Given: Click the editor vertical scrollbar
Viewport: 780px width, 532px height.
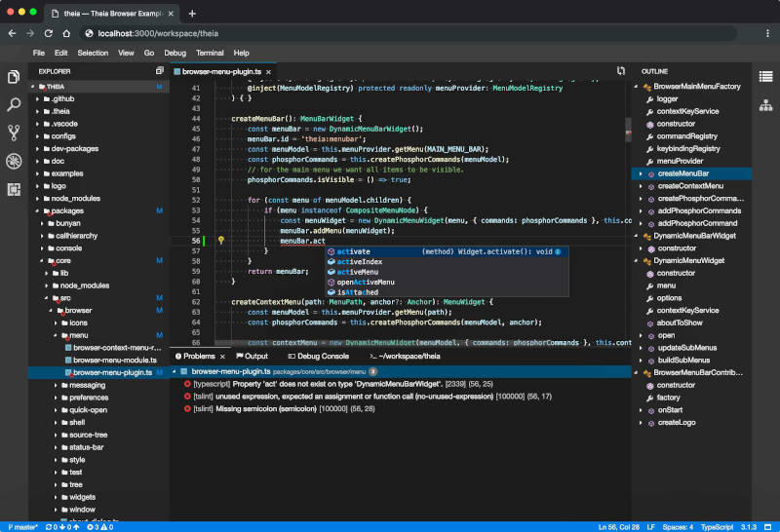Looking at the screenshot, I should click(x=628, y=130).
